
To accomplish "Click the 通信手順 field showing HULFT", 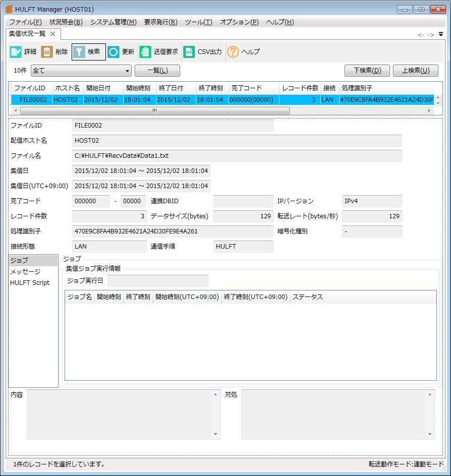I will 243,247.
